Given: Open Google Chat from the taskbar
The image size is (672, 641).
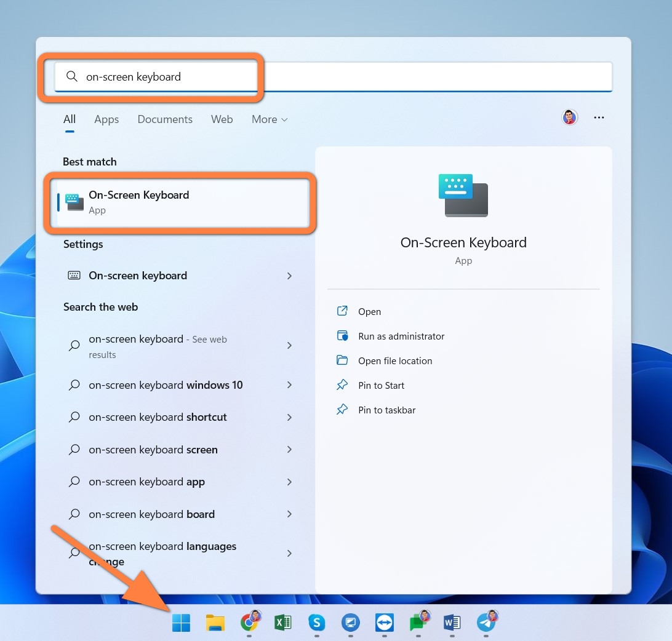Looking at the screenshot, I should [418, 622].
